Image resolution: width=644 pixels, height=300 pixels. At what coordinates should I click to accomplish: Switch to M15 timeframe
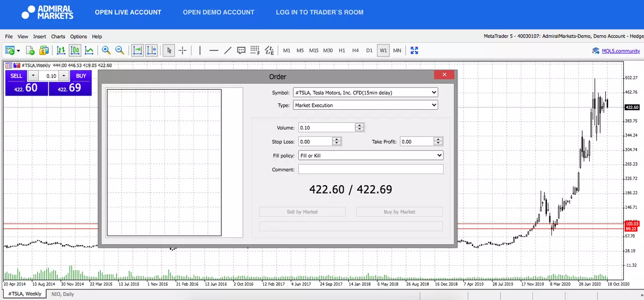click(314, 50)
